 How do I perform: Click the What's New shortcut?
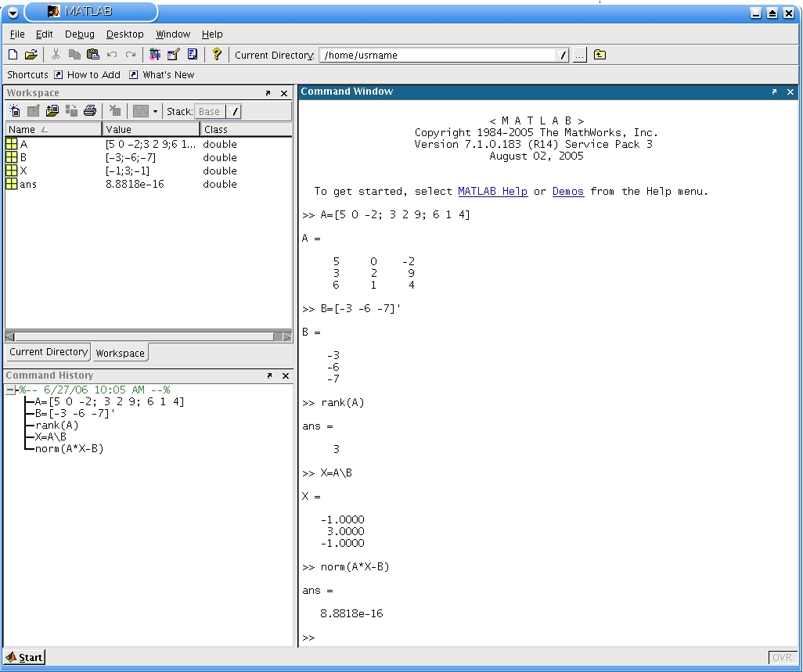point(162,75)
